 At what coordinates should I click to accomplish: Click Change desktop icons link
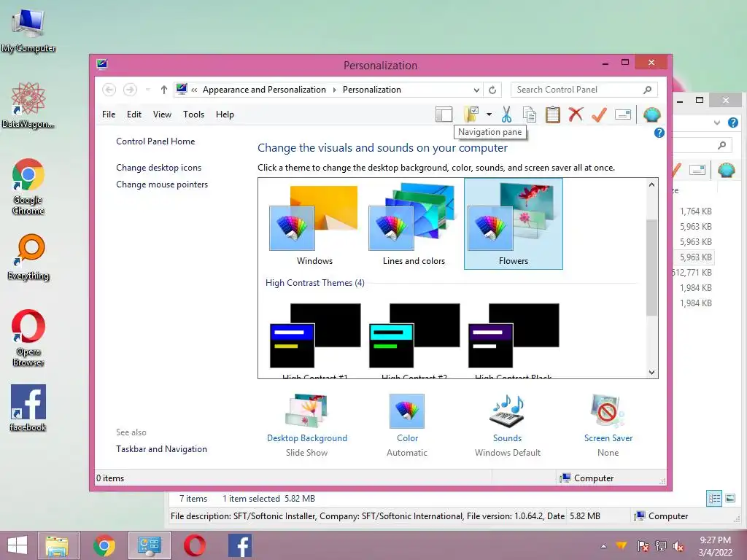pyautogui.click(x=158, y=168)
